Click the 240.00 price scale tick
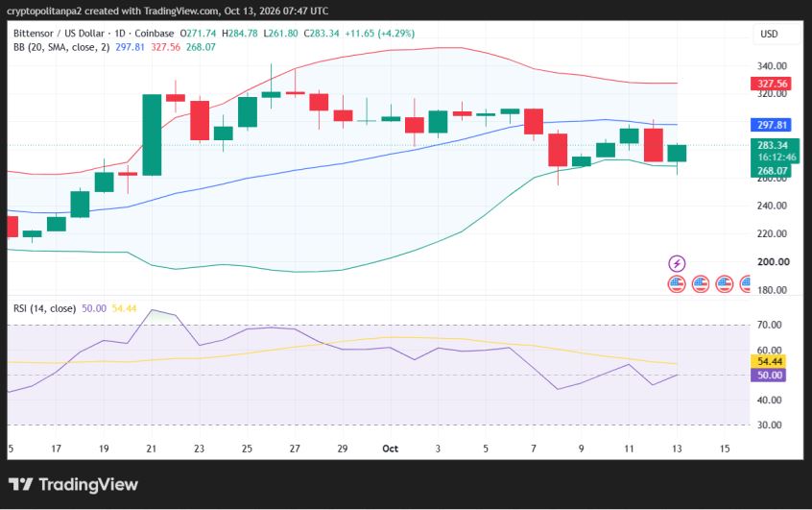The height and width of the screenshot is (510, 812). pyautogui.click(x=772, y=206)
